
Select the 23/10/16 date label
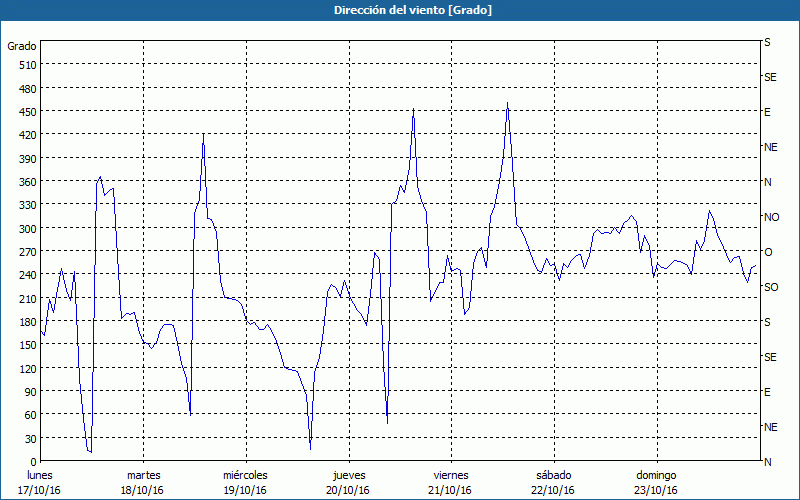pos(655,490)
